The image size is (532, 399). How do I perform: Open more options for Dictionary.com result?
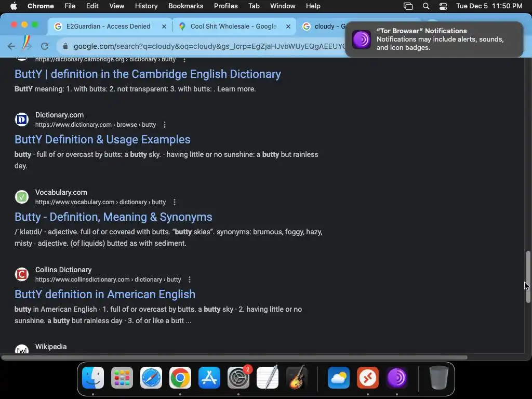(x=165, y=125)
